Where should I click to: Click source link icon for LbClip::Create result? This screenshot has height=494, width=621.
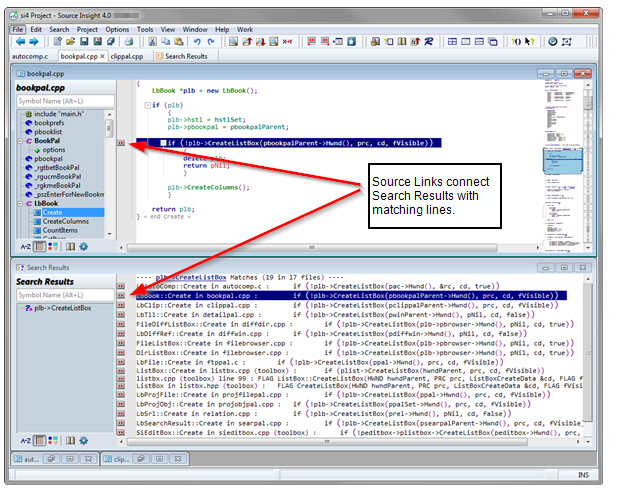[121, 305]
